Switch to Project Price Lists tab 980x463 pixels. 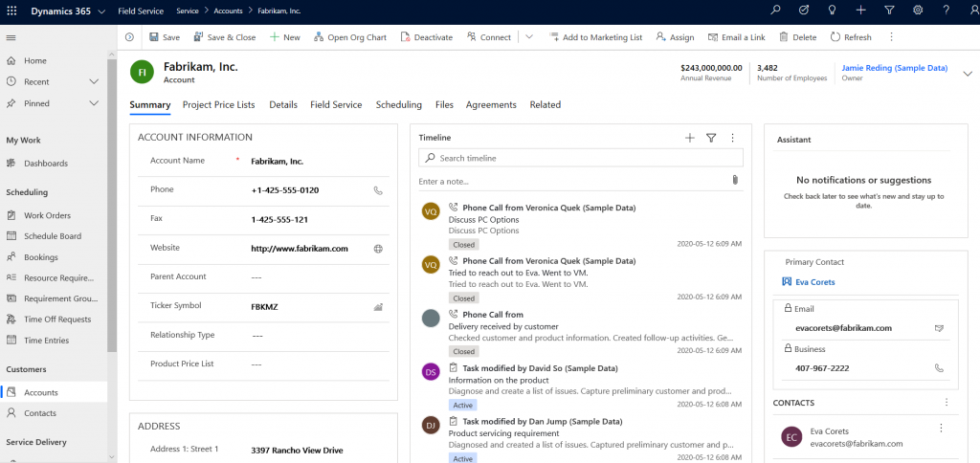pyautogui.click(x=219, y=105)
